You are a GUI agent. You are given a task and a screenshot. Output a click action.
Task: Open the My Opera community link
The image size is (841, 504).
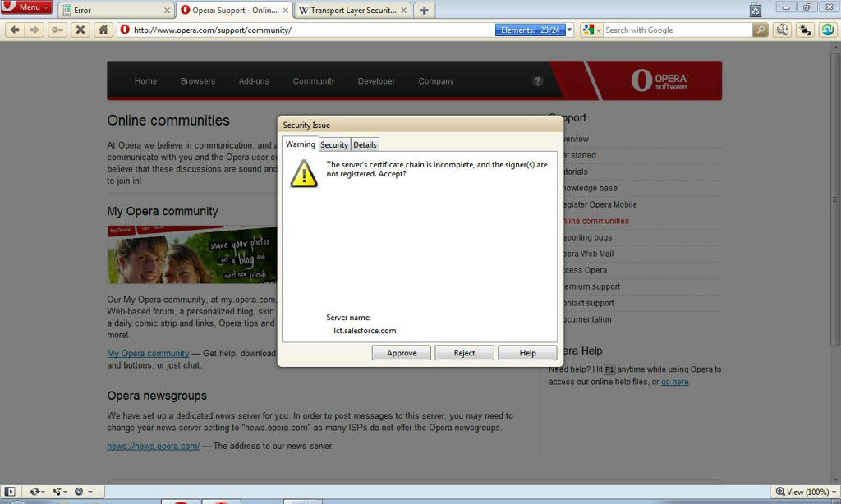tap(148, 353)
